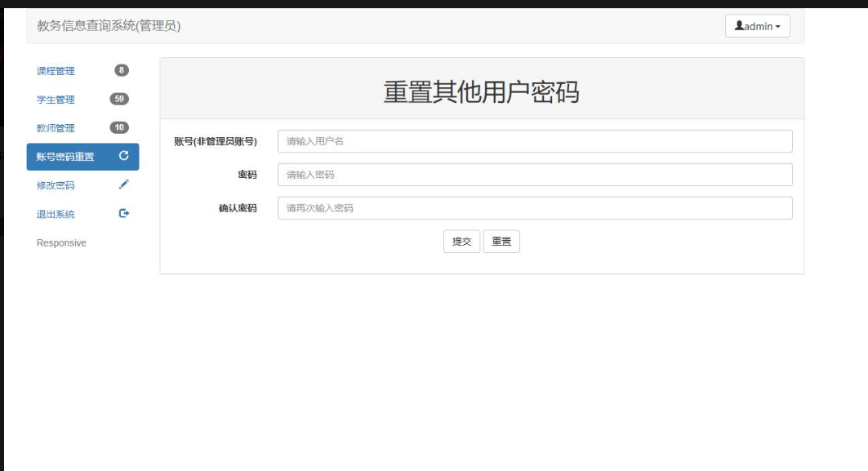Click the 确认密码 label
The width and height of the screenshot is (868, 471).
(238, 208)
